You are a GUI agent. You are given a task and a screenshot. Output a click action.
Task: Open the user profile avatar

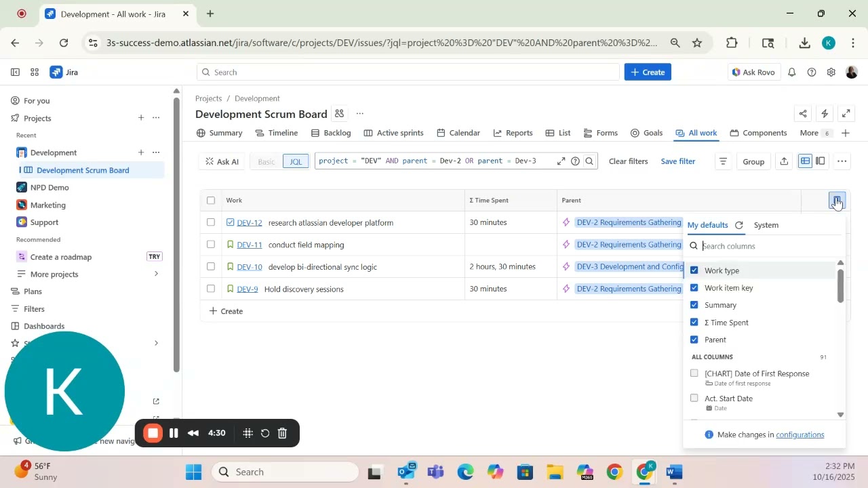point(852,72)
